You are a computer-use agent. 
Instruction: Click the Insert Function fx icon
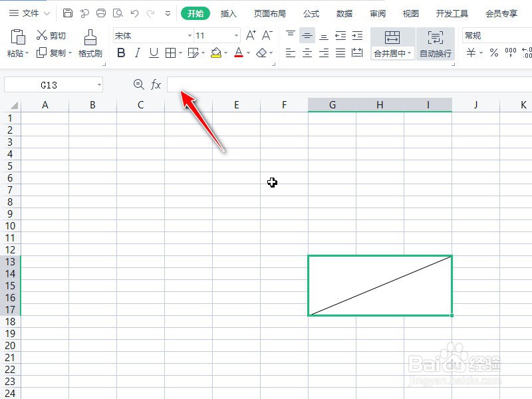(x=156, y=84)
